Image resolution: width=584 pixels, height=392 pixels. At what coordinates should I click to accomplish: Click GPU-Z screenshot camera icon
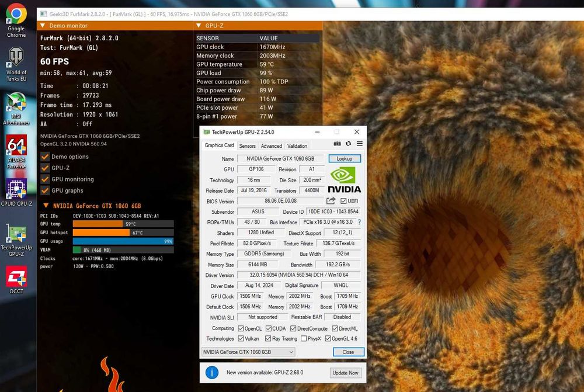tap(337, 144)
